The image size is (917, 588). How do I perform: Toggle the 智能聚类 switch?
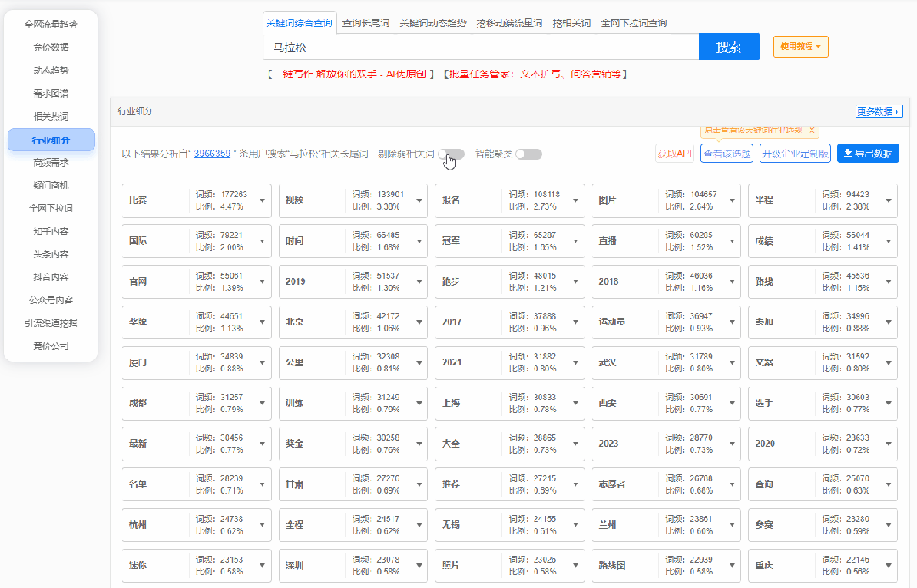(529, 155)
